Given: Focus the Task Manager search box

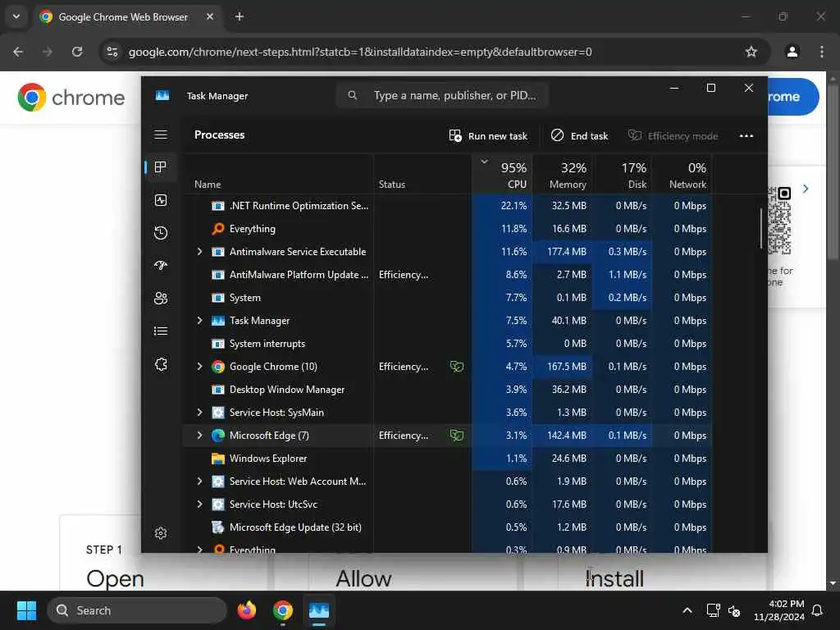Looking at the screenshot, I should point(442,95).
